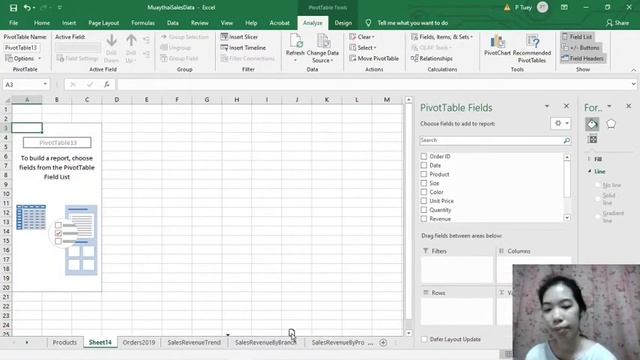Click the insert function fx icon
The image size is (640, 360).
pyautogui.click(x=107, y=84)
